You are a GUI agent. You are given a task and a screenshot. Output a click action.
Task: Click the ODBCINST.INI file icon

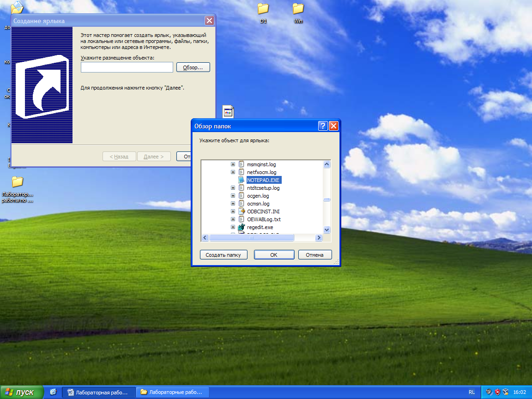(x=241, y=212)
